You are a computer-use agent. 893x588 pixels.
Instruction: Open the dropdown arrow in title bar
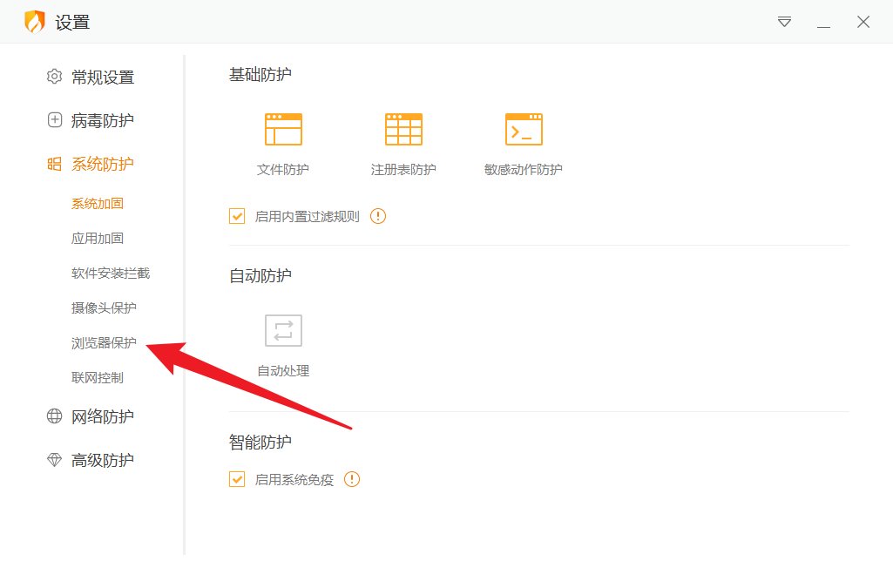coord(783,22)
